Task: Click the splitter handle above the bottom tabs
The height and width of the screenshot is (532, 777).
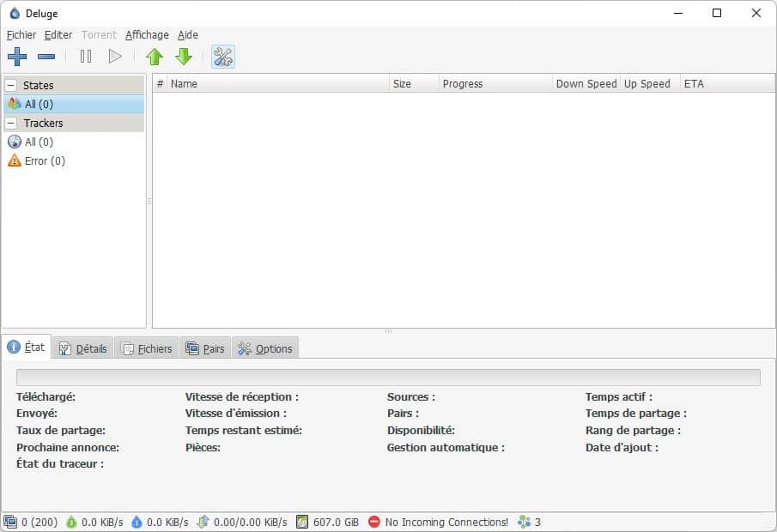Action: pos(388,331)
